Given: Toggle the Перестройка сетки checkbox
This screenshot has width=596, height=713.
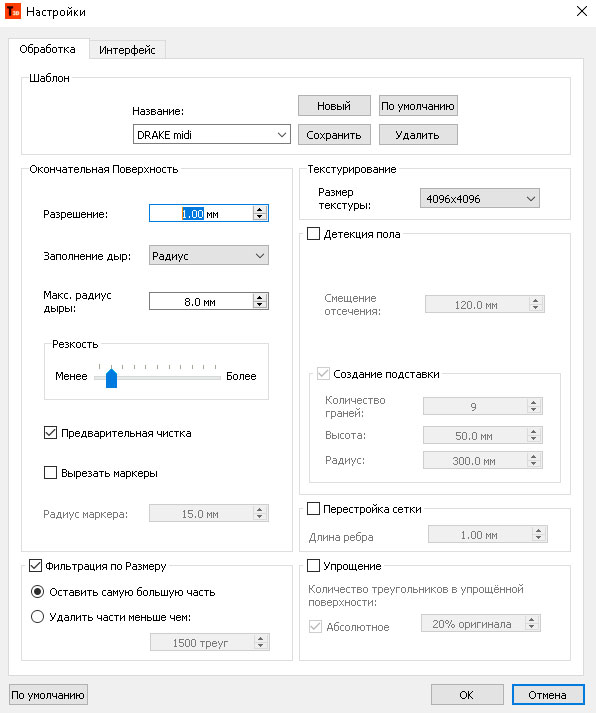Looking at the screenshot, I should [313, 508].
